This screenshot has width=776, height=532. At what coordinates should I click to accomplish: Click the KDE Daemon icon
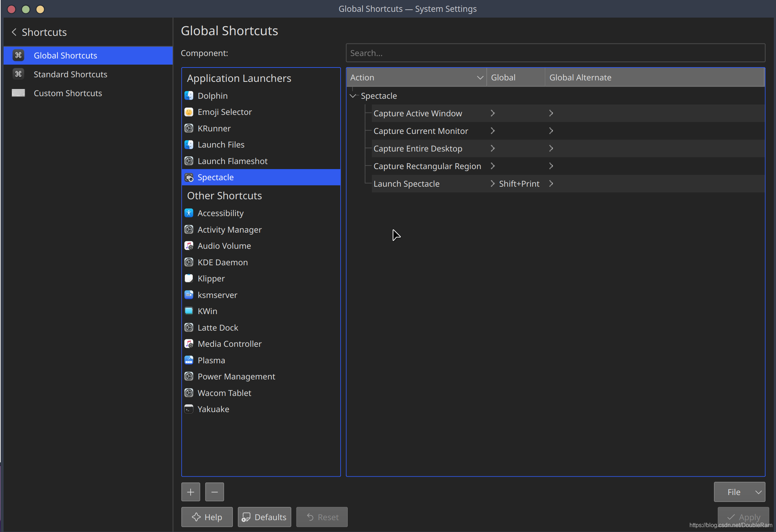189,262
